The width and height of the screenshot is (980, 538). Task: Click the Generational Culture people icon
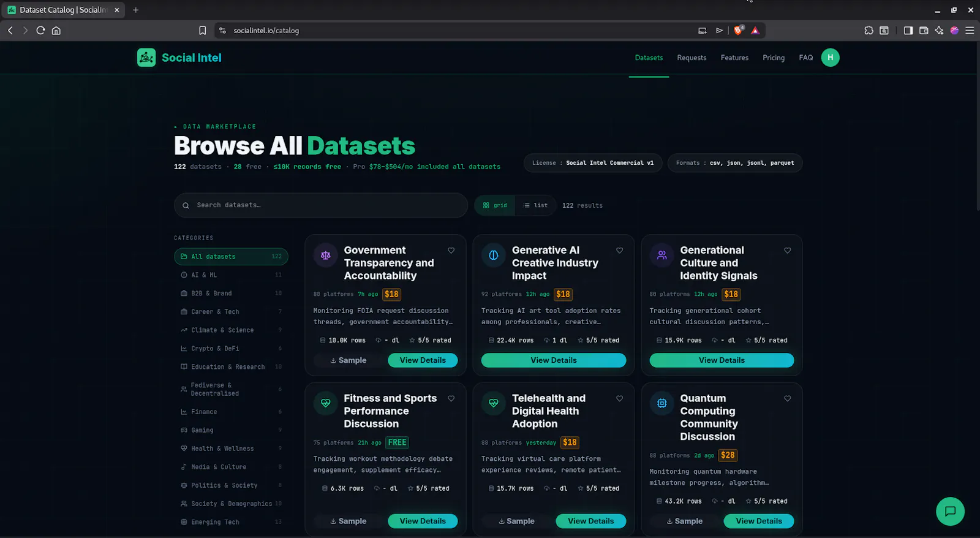662,256
